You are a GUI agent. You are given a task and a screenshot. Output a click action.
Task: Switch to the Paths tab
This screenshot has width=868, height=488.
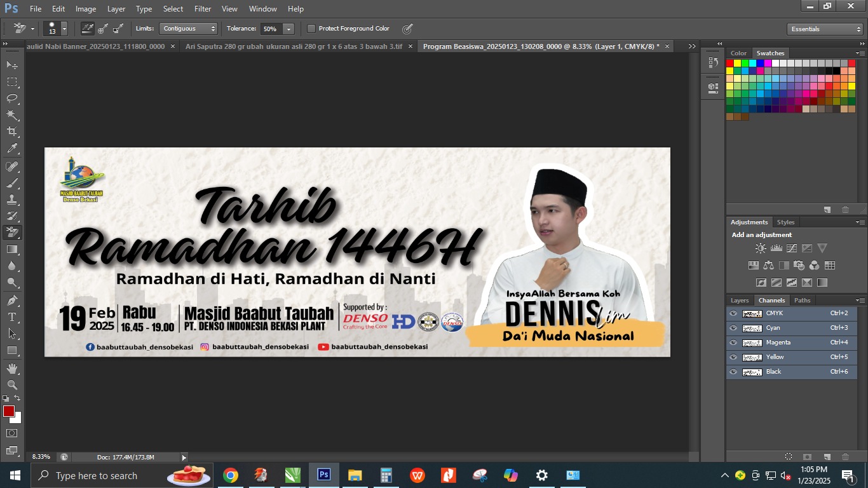click(802, 300)
